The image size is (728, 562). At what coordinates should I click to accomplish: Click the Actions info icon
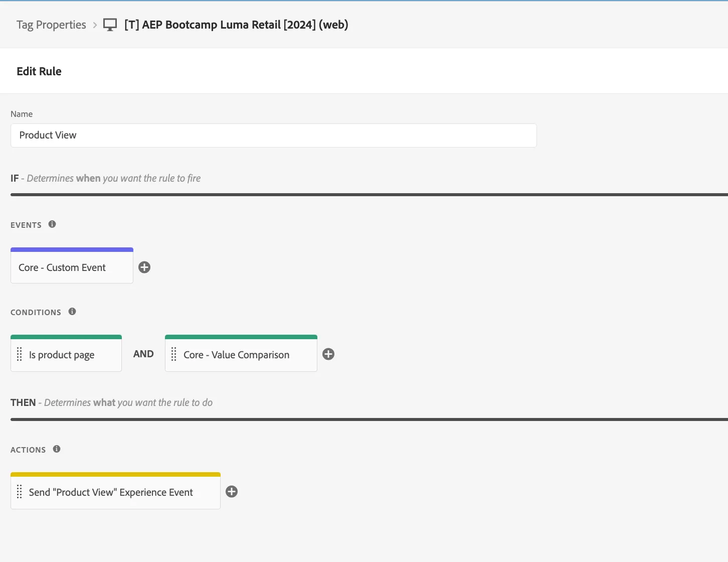[57, 449]
